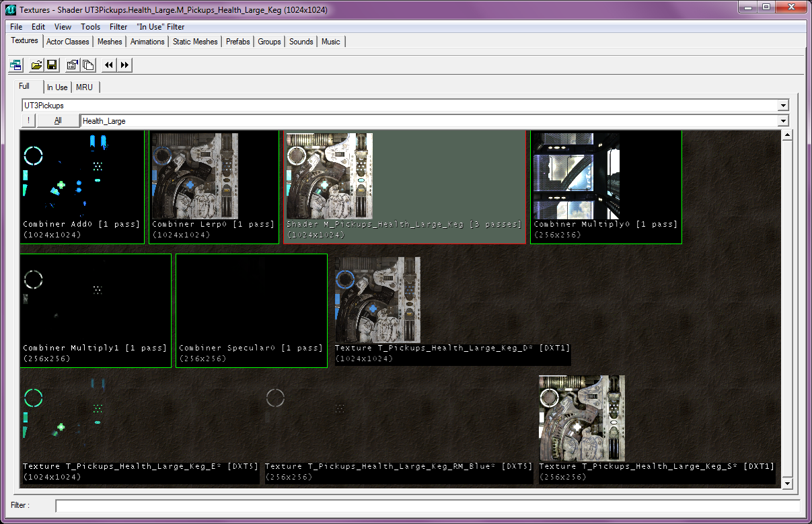Click the Filter text field at bottom
812x524 pixels.
pyautogui.click(x=427, y=506)
